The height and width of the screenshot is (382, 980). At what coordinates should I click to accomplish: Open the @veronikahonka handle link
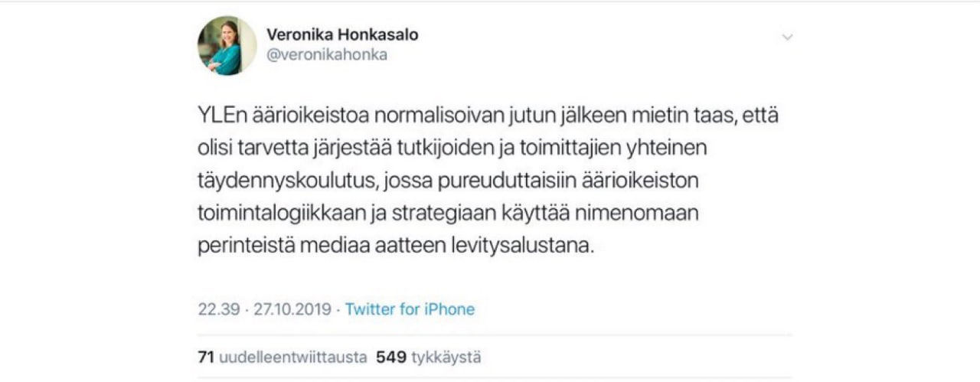(327, 55)
